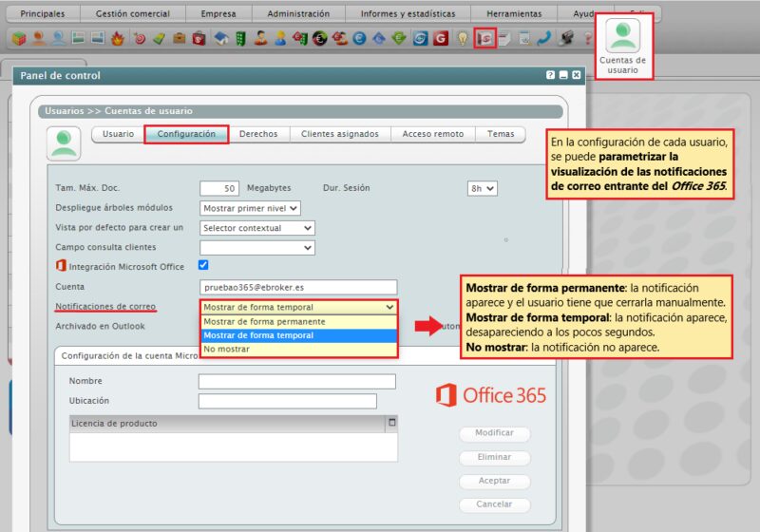
Task: Select 'Mostrar de forma temporal' in the option list
Action: pos(298,335)
